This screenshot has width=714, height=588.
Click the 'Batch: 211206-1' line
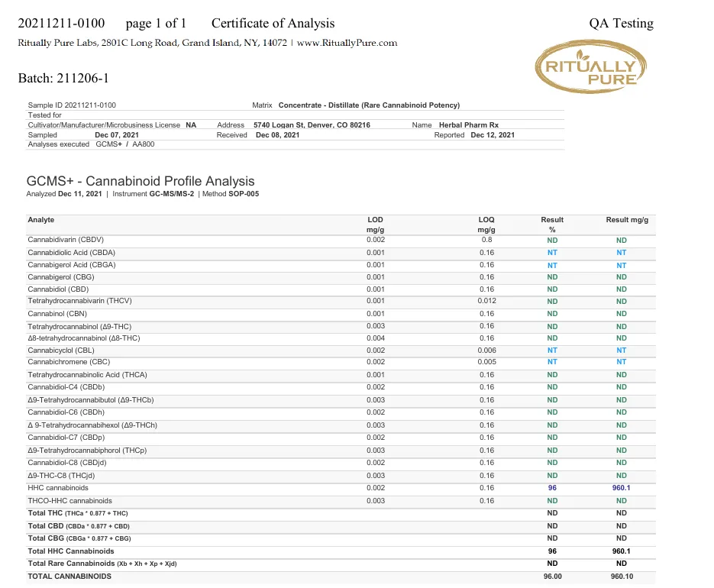click(63, 79)
